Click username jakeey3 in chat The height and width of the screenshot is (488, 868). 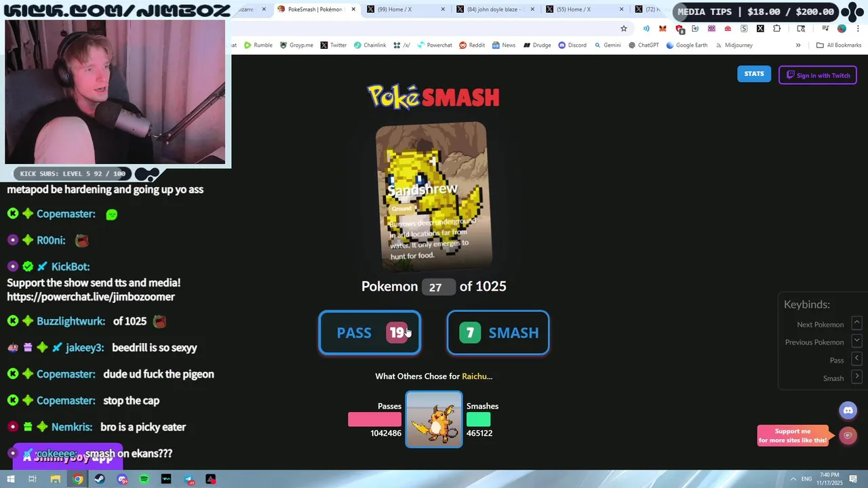[x=85, y=348]
